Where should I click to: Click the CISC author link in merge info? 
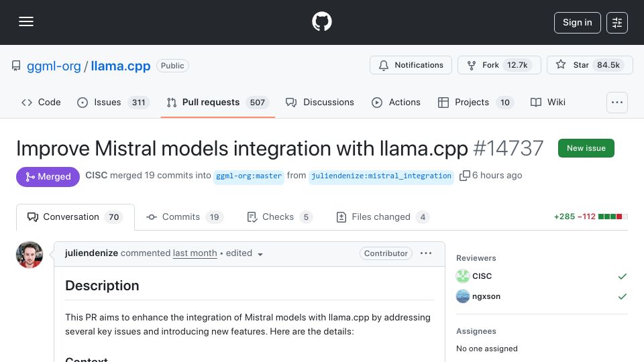[x=96, y=175]
